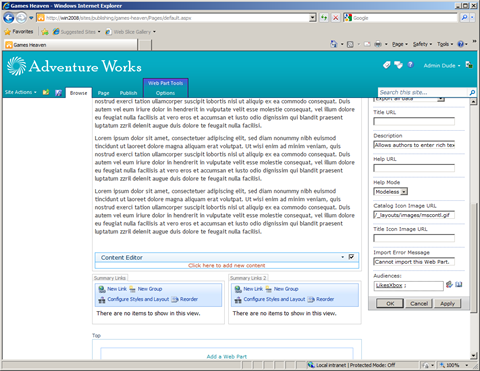
Task: Click the Catalog Icon Image URL field
Action: (x=414, y=215)
